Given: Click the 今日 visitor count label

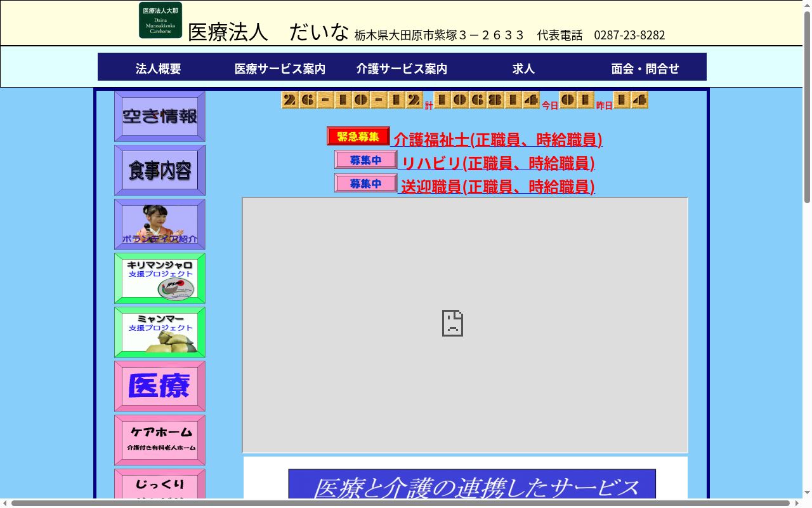Looking at the screenshot, I should 550,105.
